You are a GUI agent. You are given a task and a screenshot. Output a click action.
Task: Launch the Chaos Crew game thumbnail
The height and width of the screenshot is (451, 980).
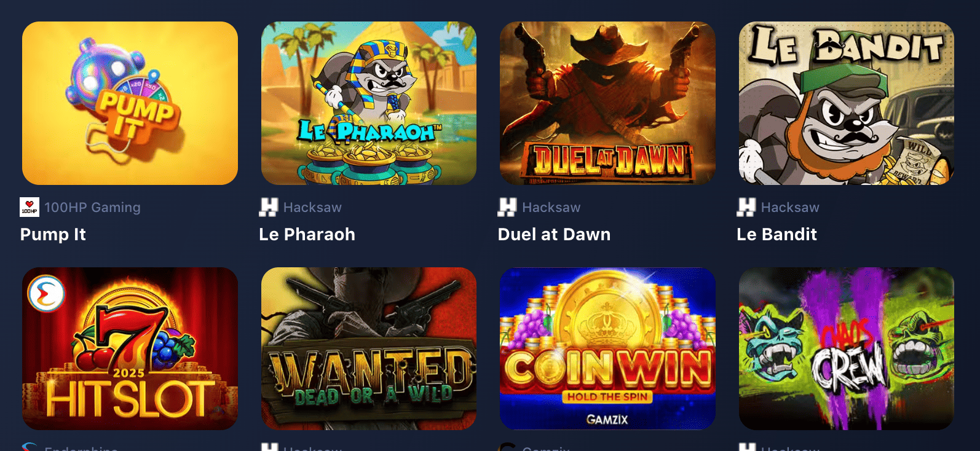[x=847, y=348]
